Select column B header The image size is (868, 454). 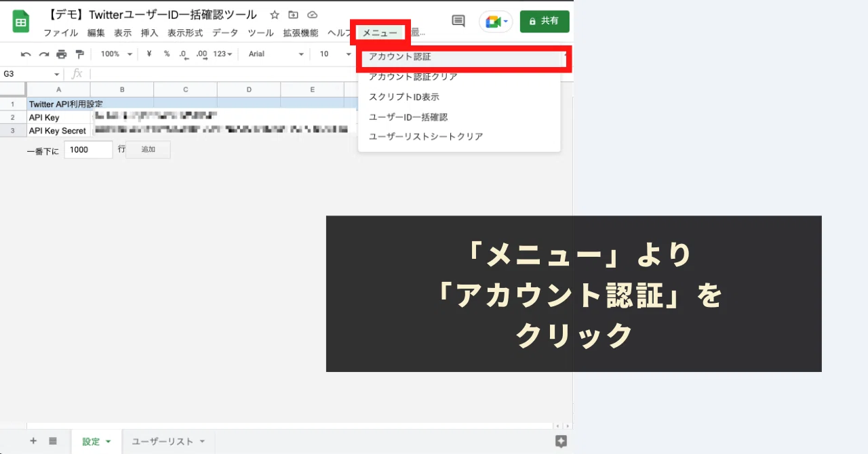tap(122, 89)
